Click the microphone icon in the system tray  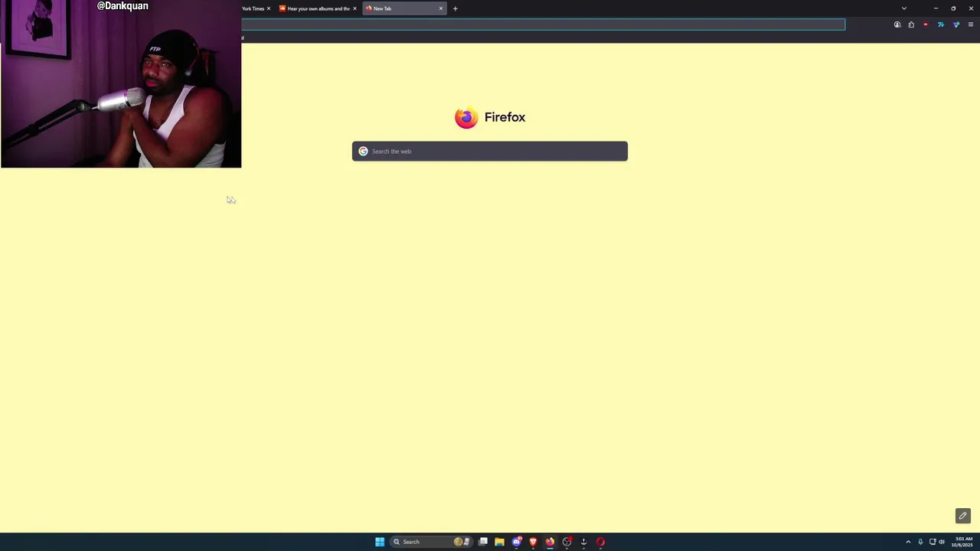point(920,542)
